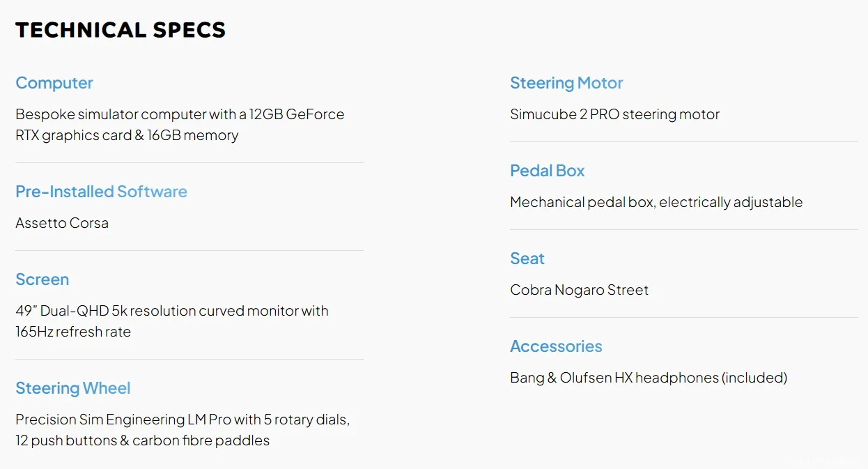Select the Steering Motor heading
The height and width of the screenshot is (469, 868).
pyautogui.click(x=566, y=83)
